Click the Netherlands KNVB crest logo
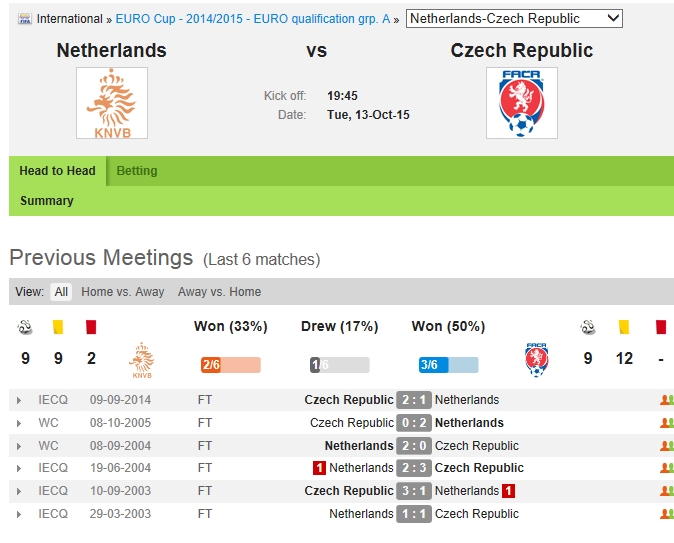 [x=112, y=103]
